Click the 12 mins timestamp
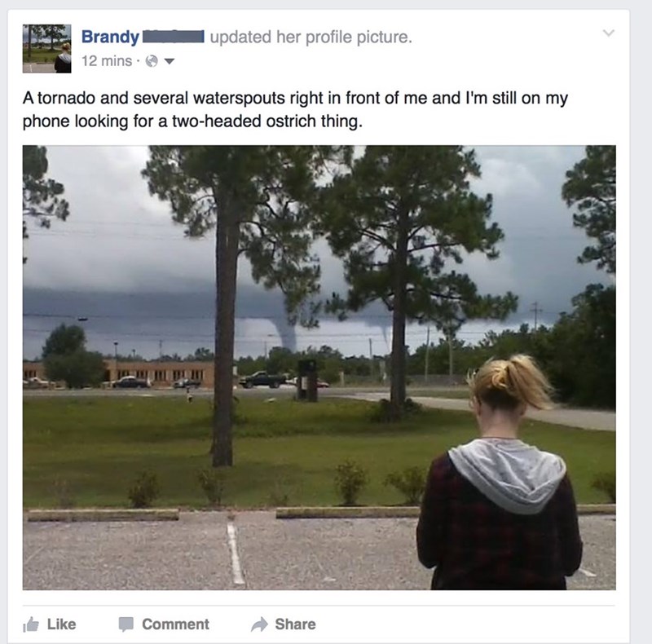The width and height of the screenshot is (652, 644). pos(107,61)
